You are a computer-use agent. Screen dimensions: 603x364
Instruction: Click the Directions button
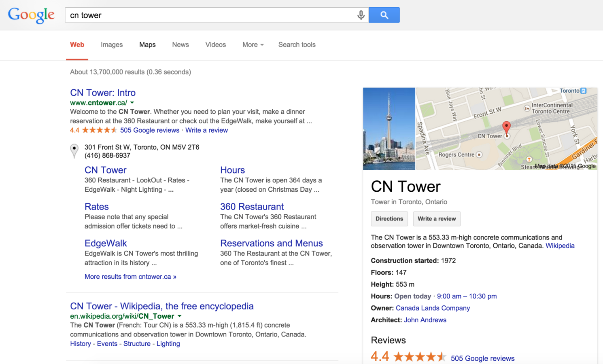389,219
